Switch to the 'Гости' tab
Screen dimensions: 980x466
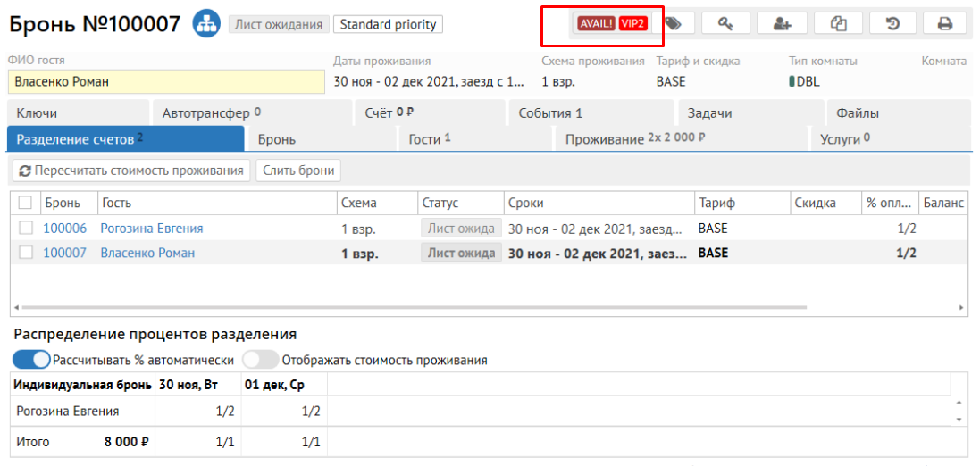coord(429,139)
